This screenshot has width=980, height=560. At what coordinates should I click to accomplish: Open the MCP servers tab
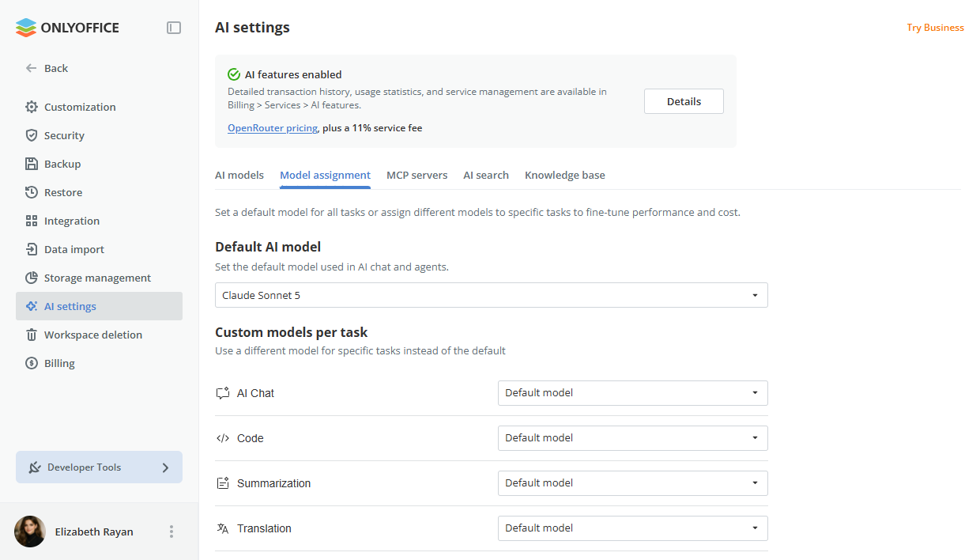[x=416, y=175]
